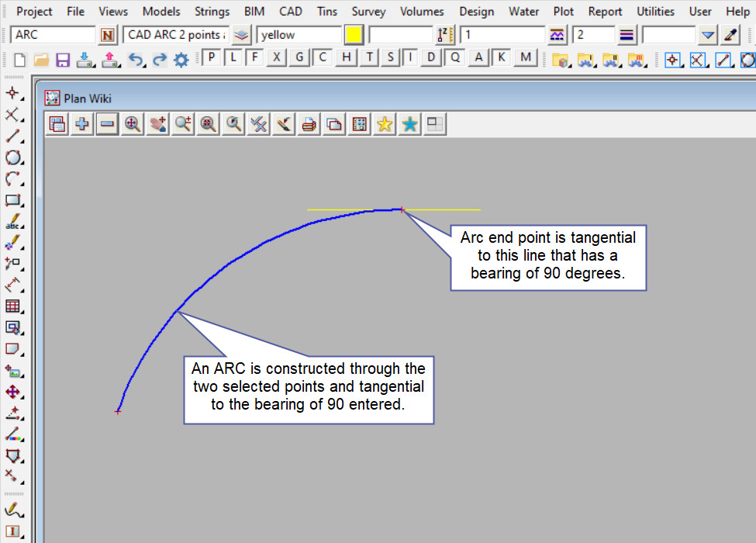This screenshot has height=543, width=756.
Task: Click the zoom fit icon
Action: point(132,124)
